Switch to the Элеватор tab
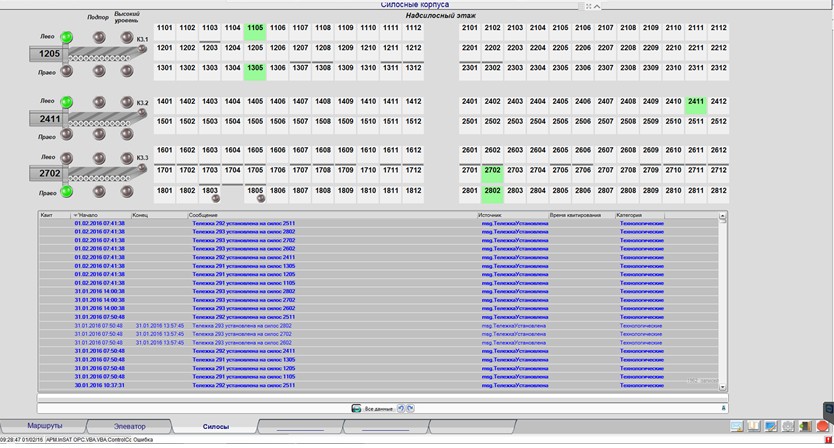The width and height of the screenshot is (834, 448). (x=128, y=427)
